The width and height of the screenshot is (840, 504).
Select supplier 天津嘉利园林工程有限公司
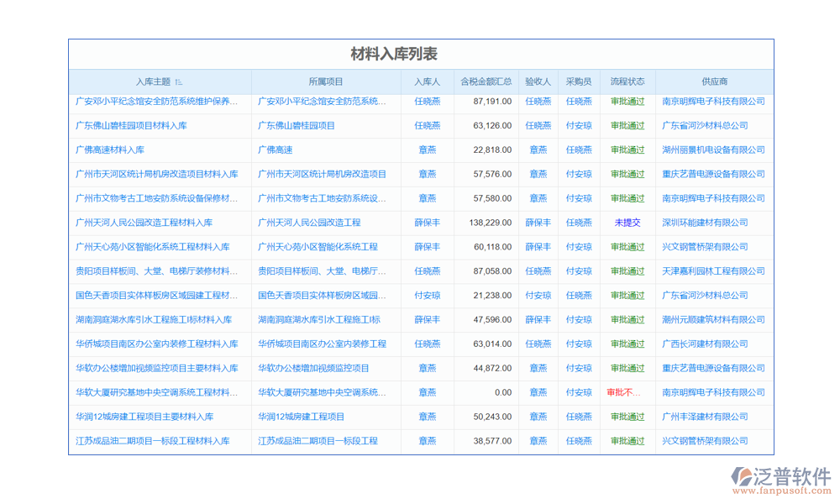(x=713, y=271)
